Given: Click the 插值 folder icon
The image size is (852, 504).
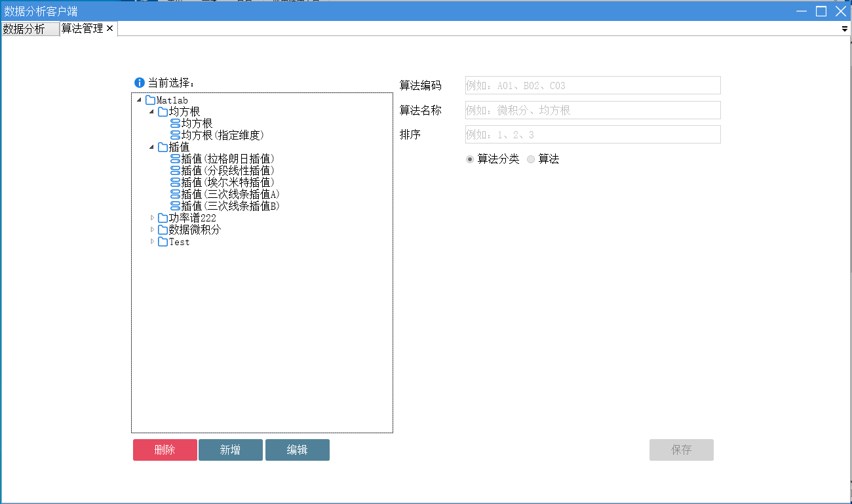Looking at the screenshot, I should tap(163, 147).
